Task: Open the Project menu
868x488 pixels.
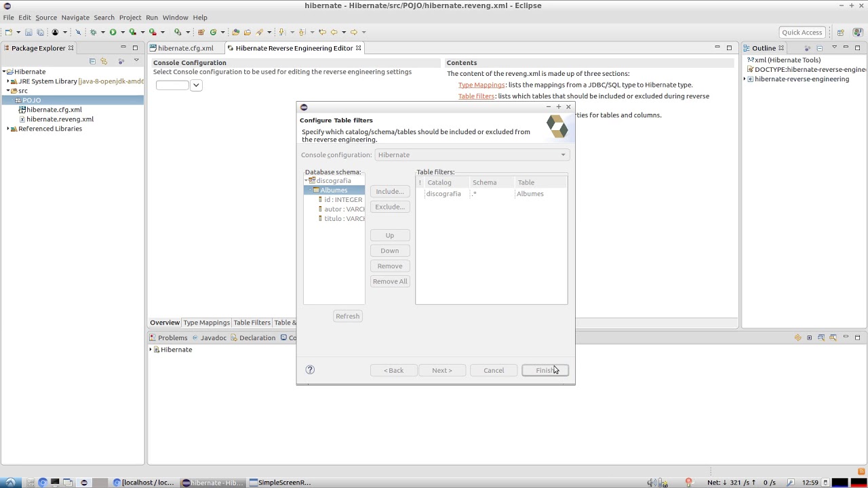Action: (x=130, y=17)
